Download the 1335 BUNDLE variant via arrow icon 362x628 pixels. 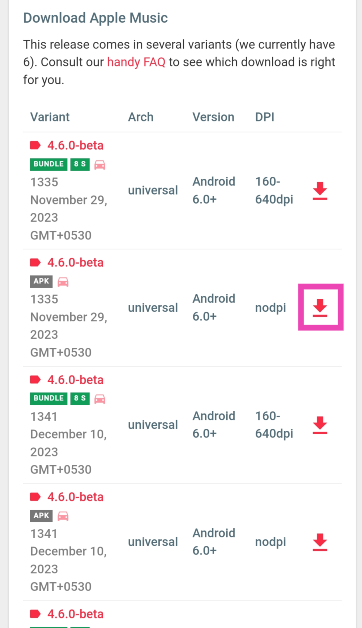pyautogui.click(x=320, y=191)
